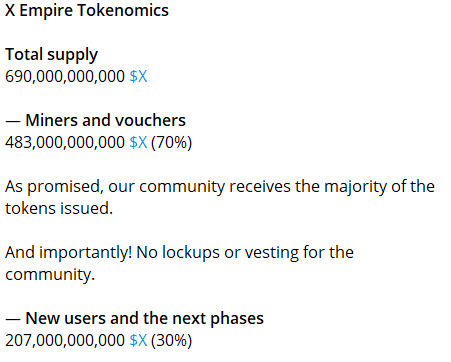This screenshot has height=362, width=451.
Task: Click the word lockups
Action: (x=191, y=252)
